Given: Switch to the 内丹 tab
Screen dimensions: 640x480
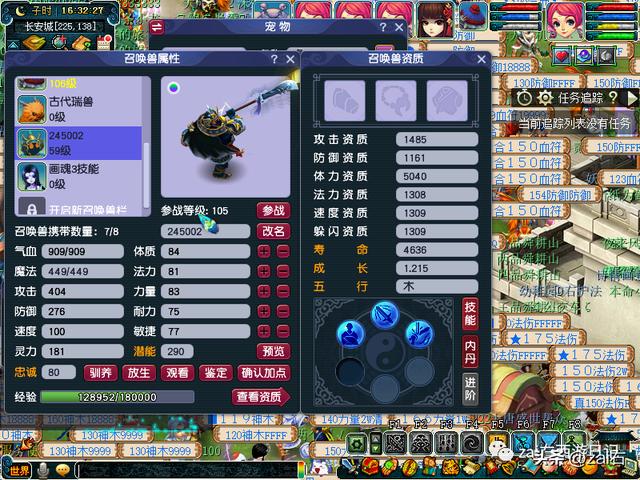Looking at the screenshot, I should click(x=470, y=347).
